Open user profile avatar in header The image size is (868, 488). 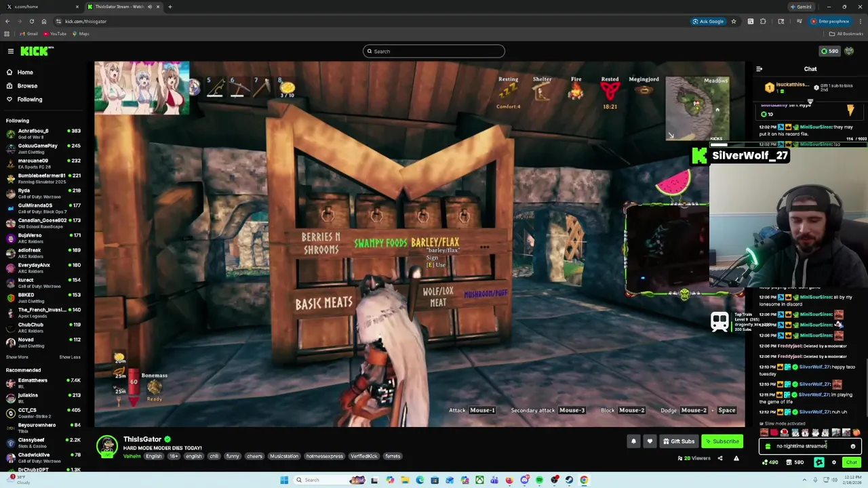click(x=849, y=51)
